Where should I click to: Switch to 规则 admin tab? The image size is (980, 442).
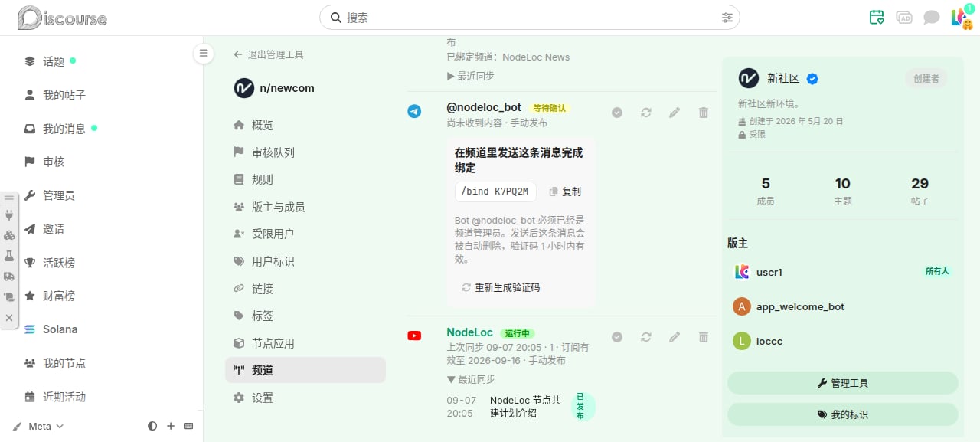coord(305,179)
